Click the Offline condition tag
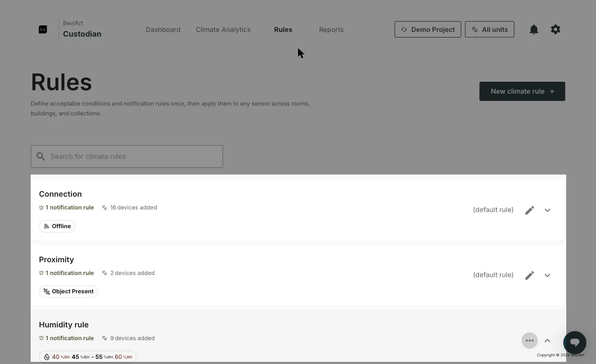 click(57, 226)
